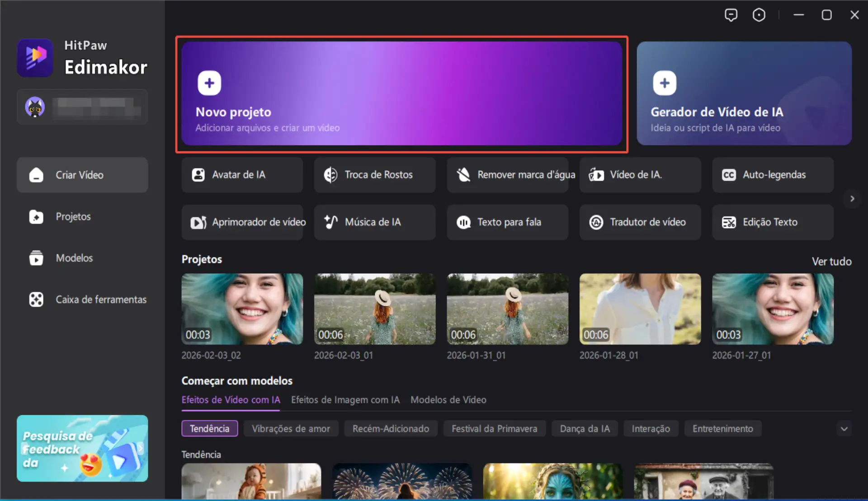Expand more AI tools with right chevron

[x=852, y=199]
